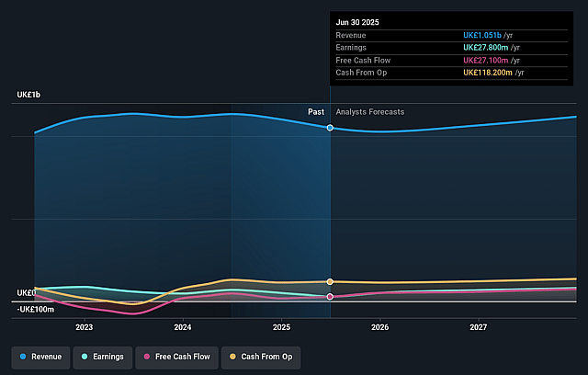
Task: Click the 'Earnings' row label in tooltip
Action: 351,48
